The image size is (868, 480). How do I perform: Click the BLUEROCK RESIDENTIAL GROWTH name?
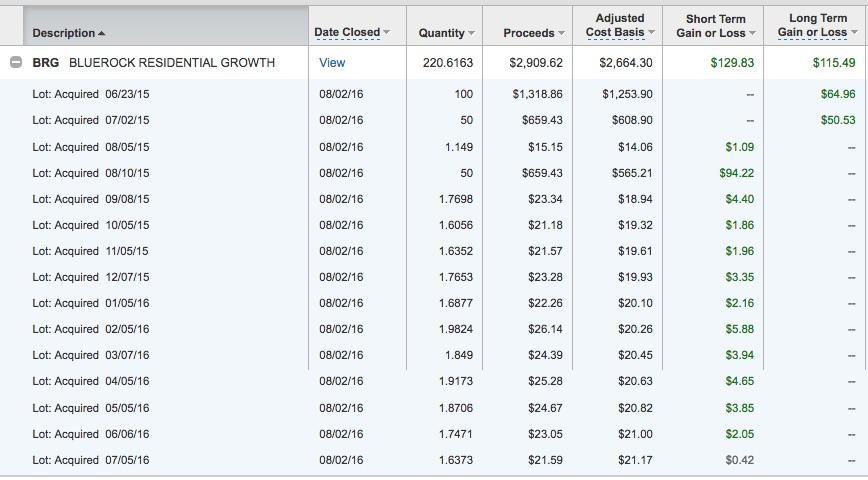coord(172,63)
